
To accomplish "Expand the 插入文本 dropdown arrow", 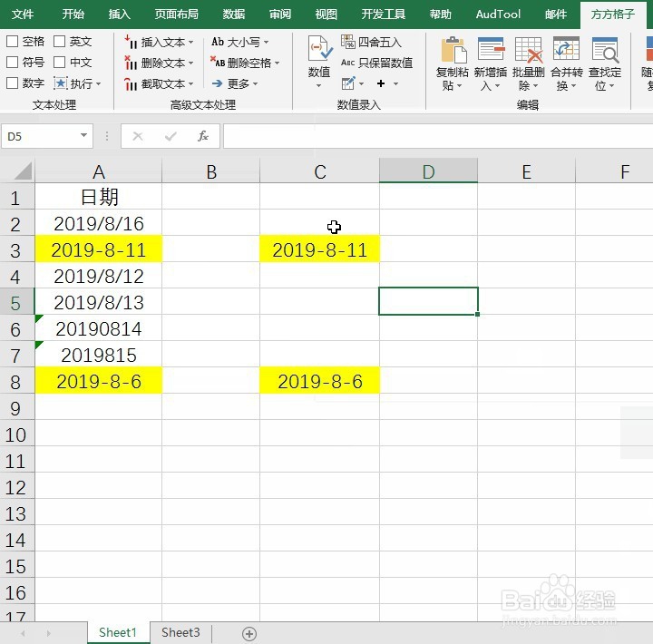I will [x=191, y=42].
